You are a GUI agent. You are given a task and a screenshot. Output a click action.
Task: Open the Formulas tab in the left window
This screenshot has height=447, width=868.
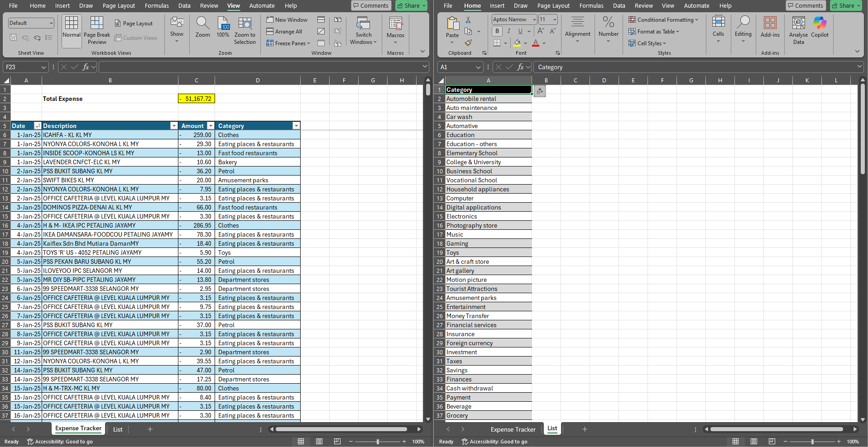click(157, 6)
